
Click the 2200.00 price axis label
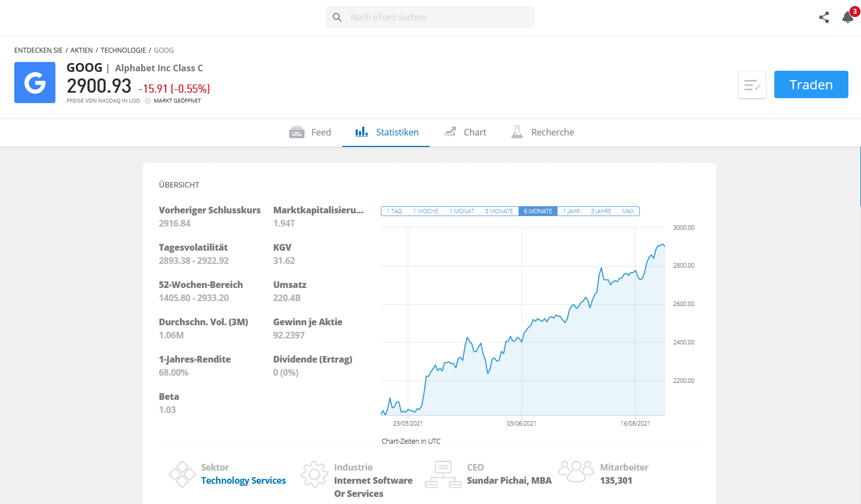point(684,381)
